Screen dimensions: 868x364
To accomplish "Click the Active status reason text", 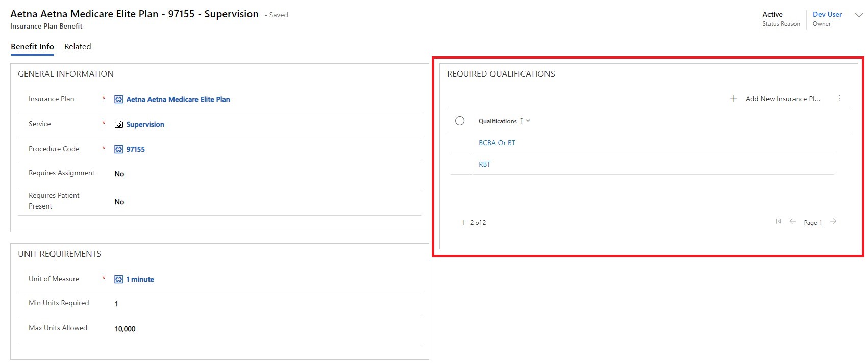I will pos(772,14).
